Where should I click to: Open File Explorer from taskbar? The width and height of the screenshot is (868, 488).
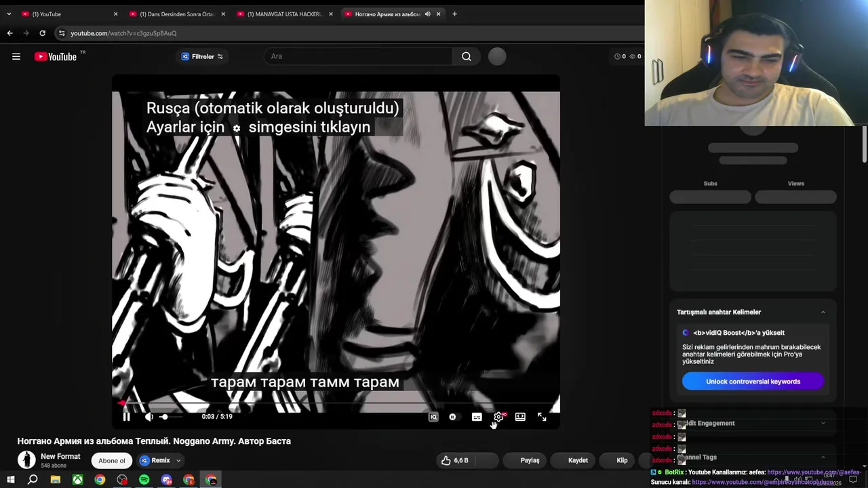[56, 480]
